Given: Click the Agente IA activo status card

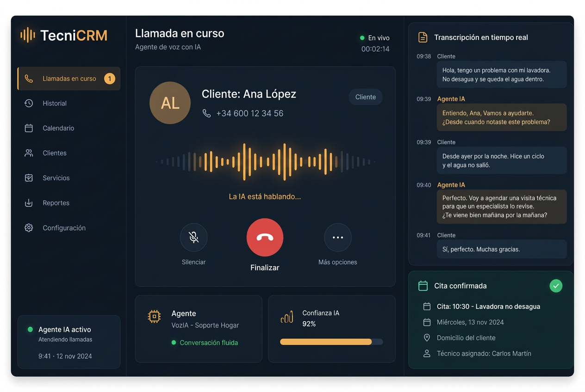Looking at the screenshot, I should [69, 342].
